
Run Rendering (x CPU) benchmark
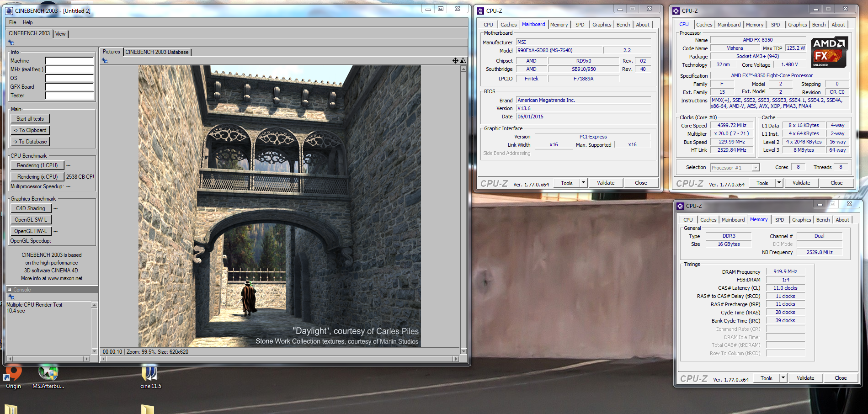click(37, 177)
